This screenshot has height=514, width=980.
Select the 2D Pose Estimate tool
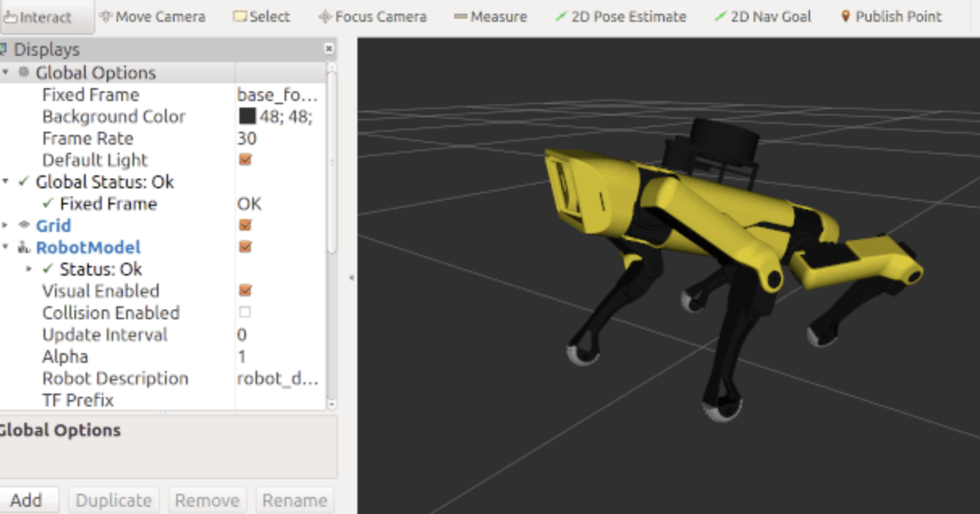pyautogui.click(x=621, y=15)
